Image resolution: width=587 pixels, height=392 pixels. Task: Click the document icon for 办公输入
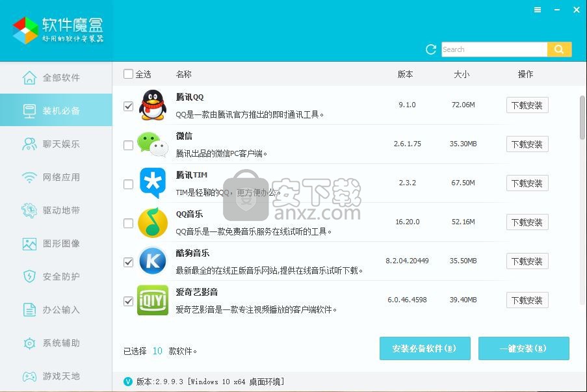pyautogui.click(x=29, y=310)
